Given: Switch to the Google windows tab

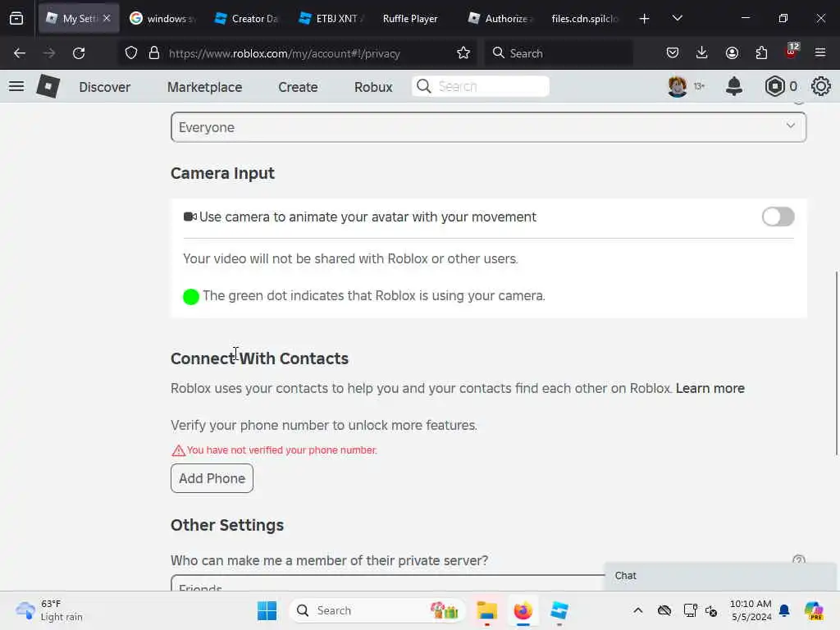Looking at the screenshot, I should point(163,19).
